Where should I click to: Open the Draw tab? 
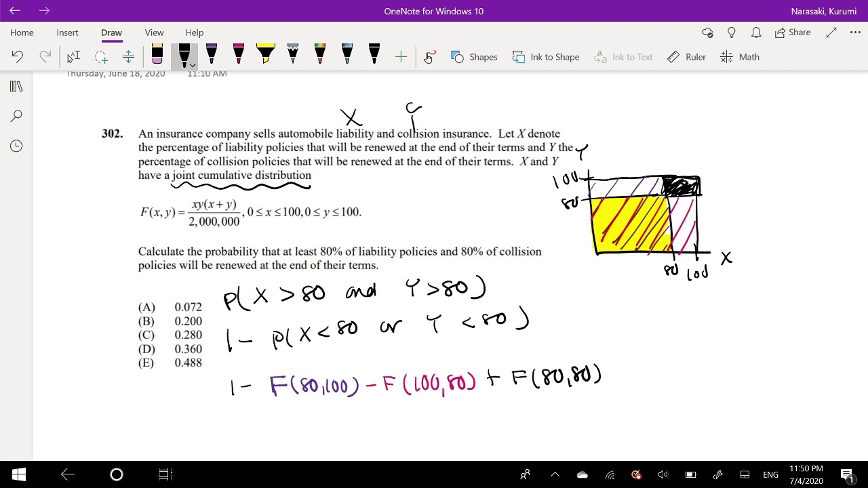tap(111, 33)
